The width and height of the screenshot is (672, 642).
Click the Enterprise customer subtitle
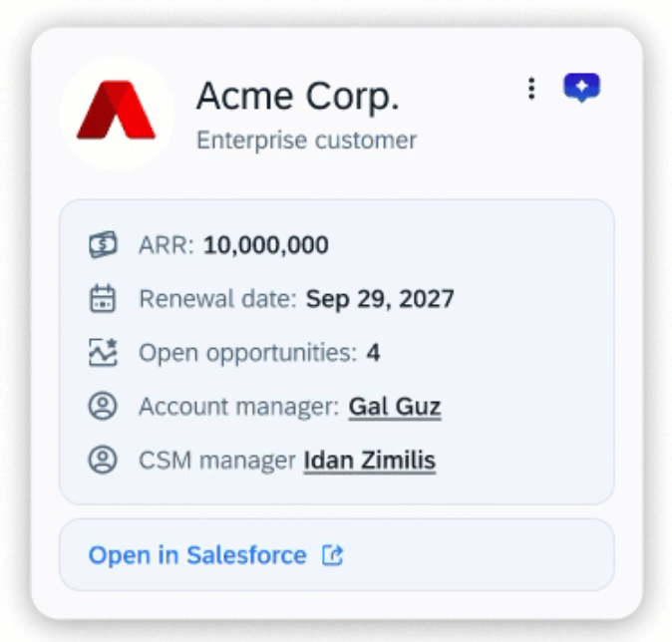(x=306, y=141)
